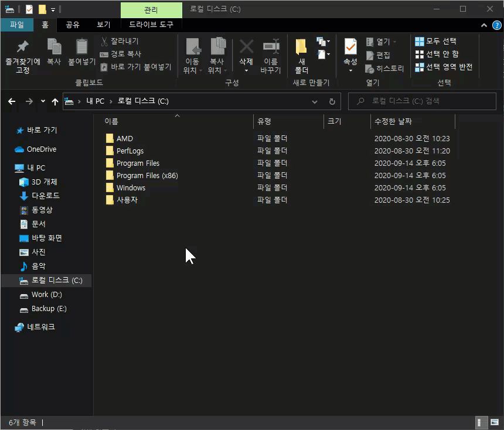Open 바로 가기 (Quick access) in sidebar

[36, 130]
